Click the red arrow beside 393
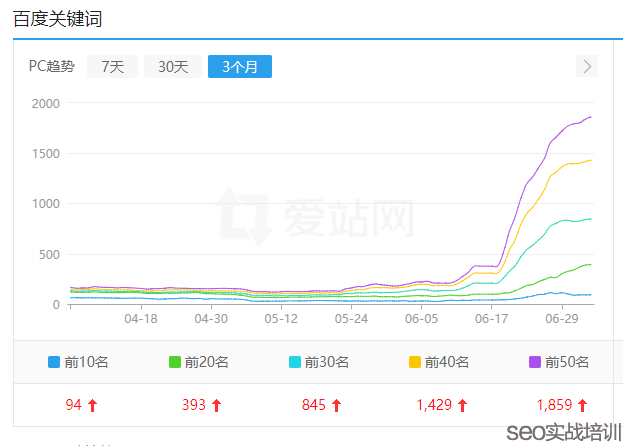Screen dimensions: 623x446 [216, 405]
